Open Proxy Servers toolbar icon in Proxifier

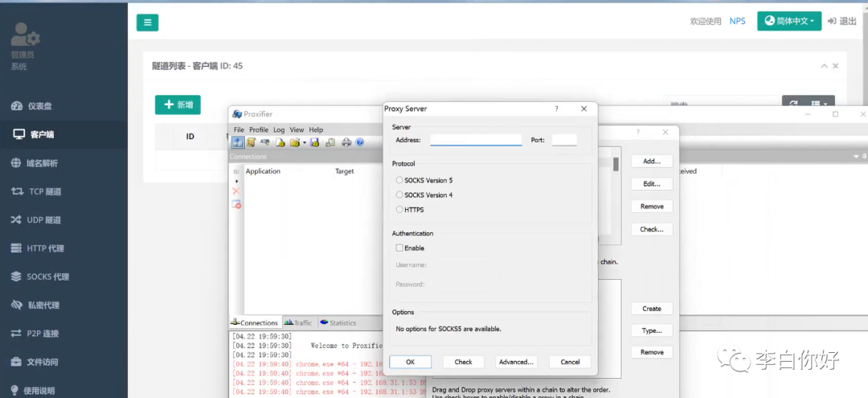238,142
